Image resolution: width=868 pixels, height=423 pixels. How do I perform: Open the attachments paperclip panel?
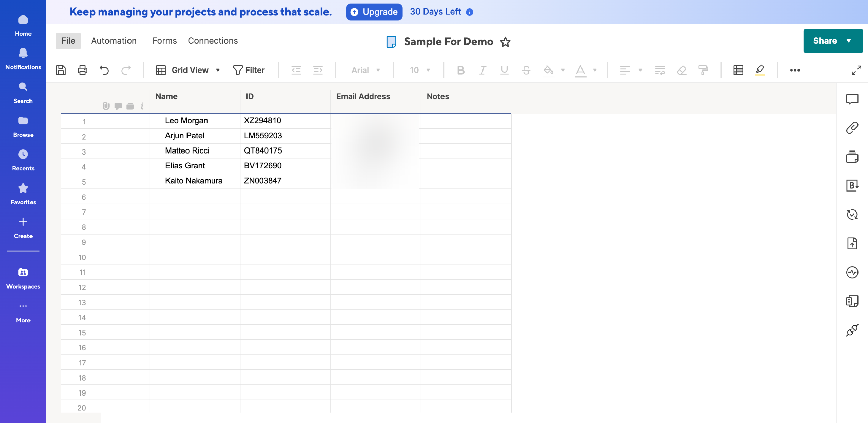852,128
